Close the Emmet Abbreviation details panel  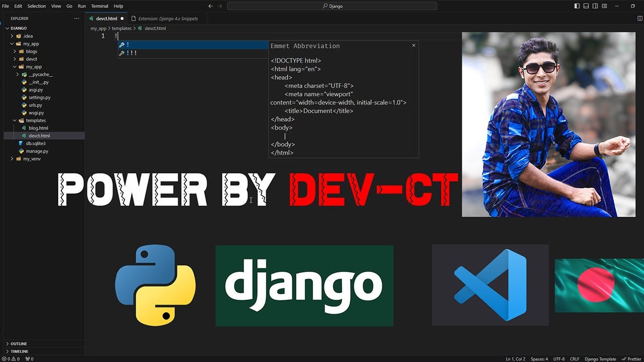click(x=414, y=45)
